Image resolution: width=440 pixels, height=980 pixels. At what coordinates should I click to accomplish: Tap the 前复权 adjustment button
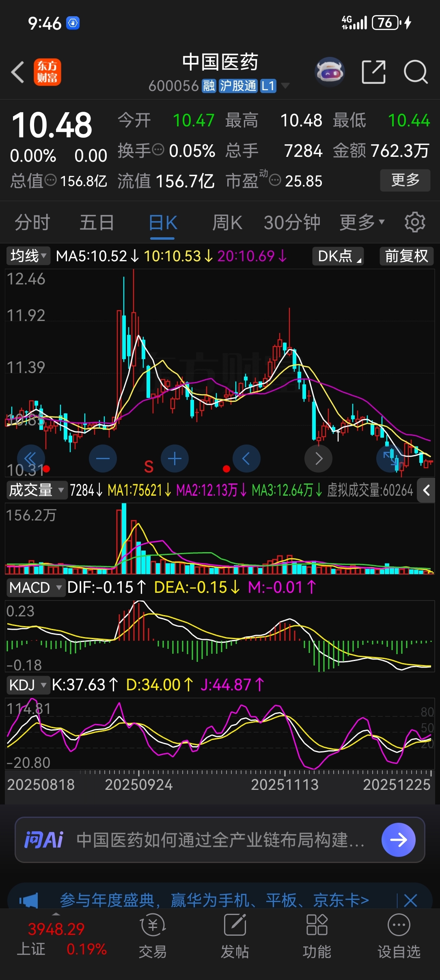[406, 256]
